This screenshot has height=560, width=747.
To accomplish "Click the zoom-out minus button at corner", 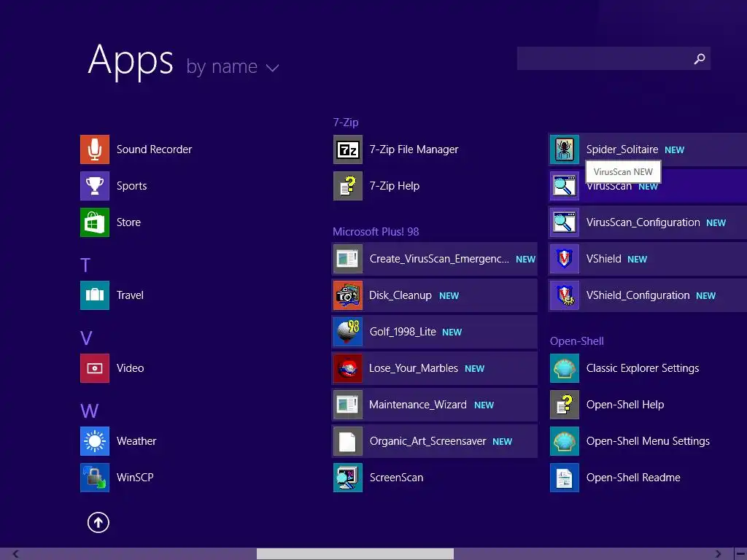I will [741, 554].
